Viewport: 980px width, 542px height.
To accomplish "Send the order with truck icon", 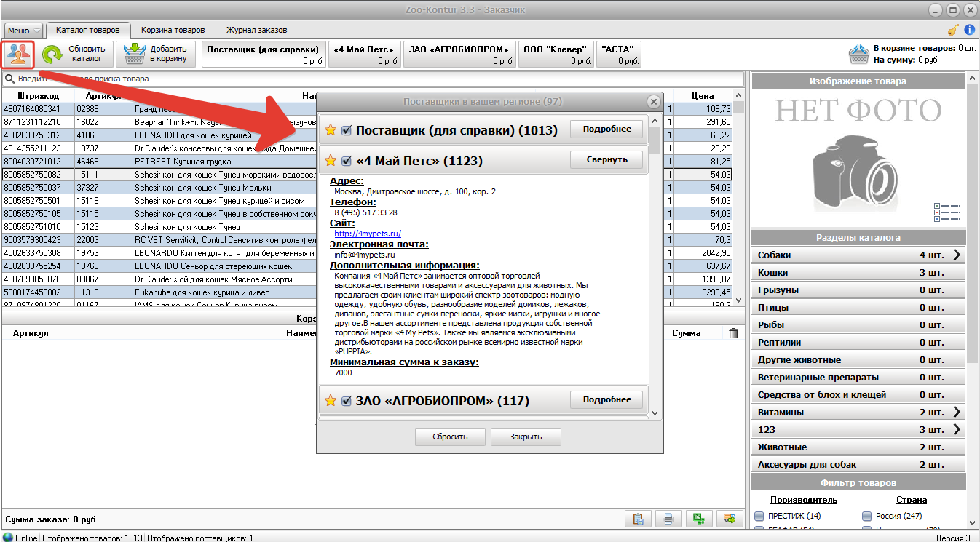I will [729, 519].
